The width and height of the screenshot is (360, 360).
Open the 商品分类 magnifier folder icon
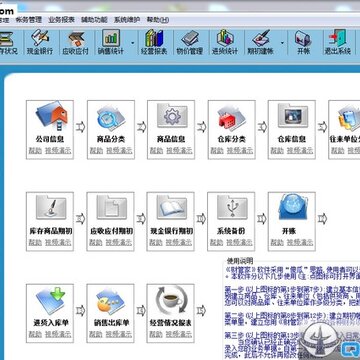[111, 117]
